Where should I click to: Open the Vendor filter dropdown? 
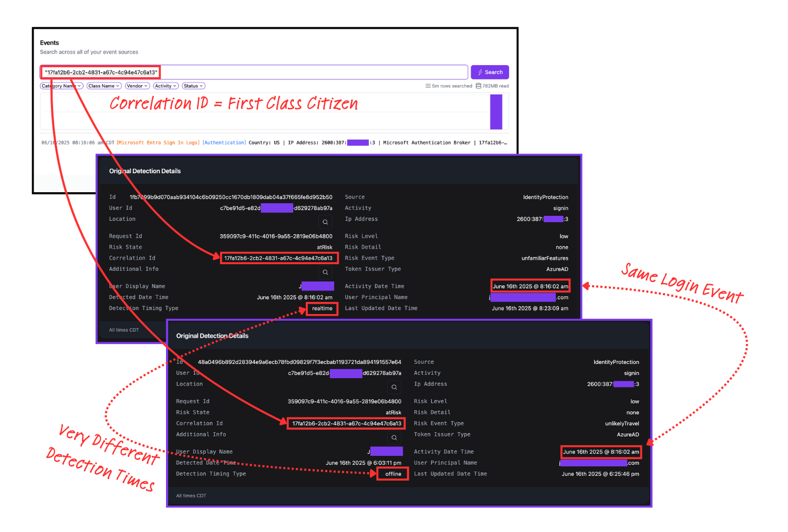point(137,86)
